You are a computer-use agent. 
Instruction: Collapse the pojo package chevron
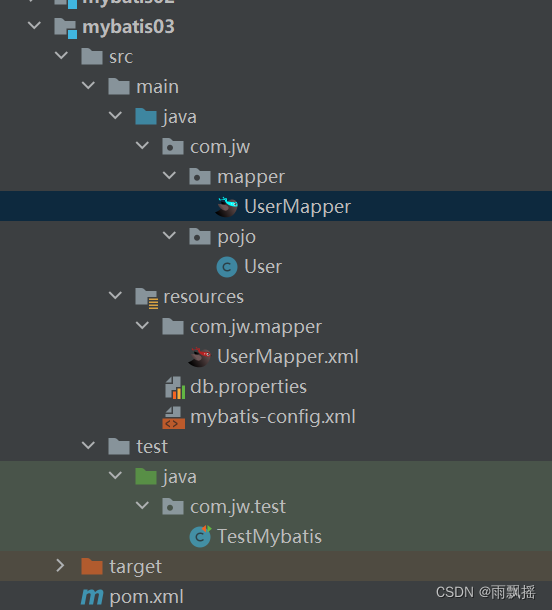[x=169, y=235]
